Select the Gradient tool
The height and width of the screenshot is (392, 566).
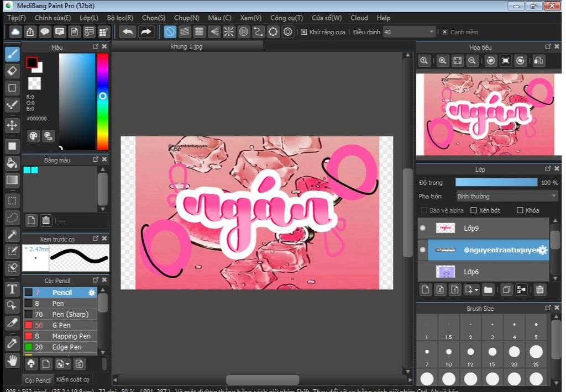click(12, 180)
